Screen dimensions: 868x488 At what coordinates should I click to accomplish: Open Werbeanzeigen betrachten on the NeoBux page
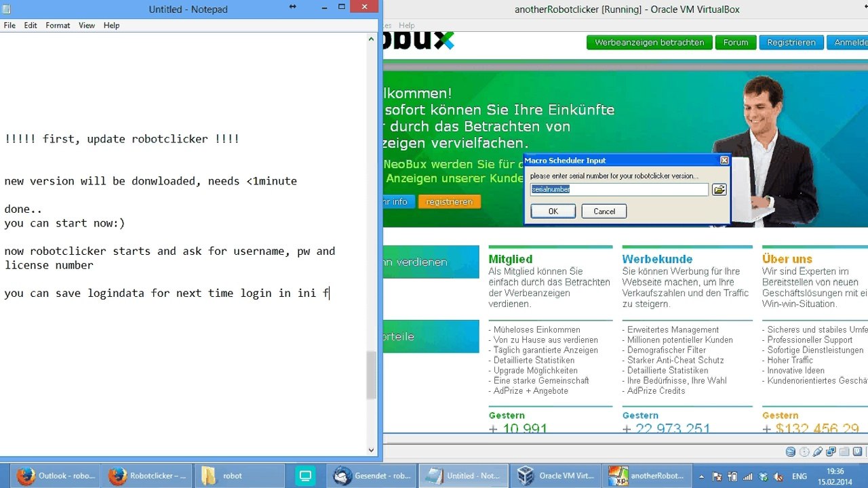pyautogui.click(x=650, y=42)
